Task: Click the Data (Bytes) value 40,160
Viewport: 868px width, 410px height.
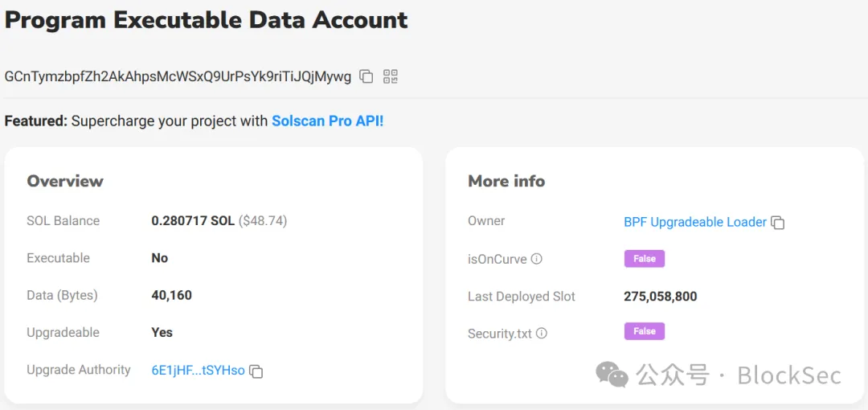Action: [x=172, y=295]
